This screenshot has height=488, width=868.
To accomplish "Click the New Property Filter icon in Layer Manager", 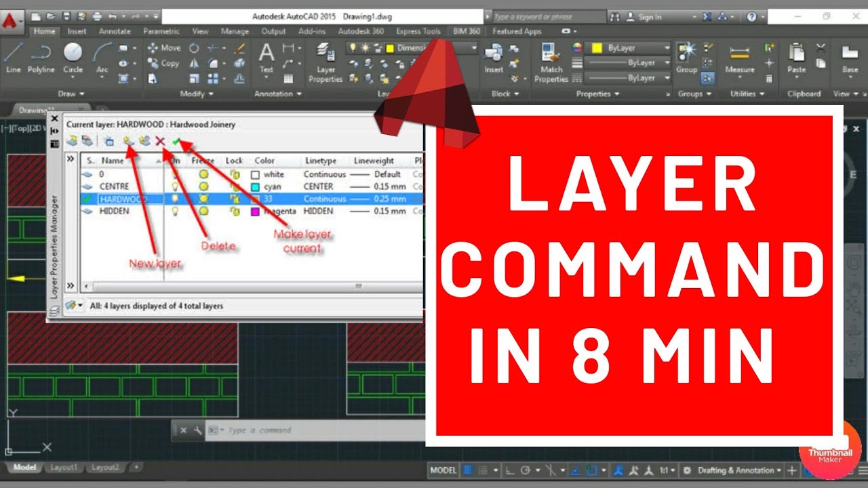I will click(71, 141).
